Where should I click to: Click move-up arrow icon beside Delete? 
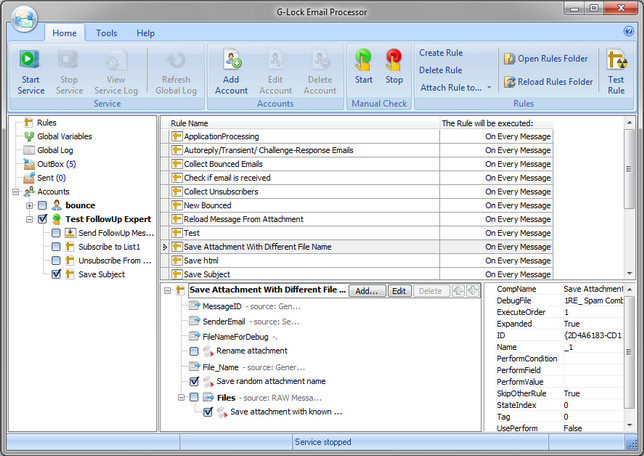(458, 291)
